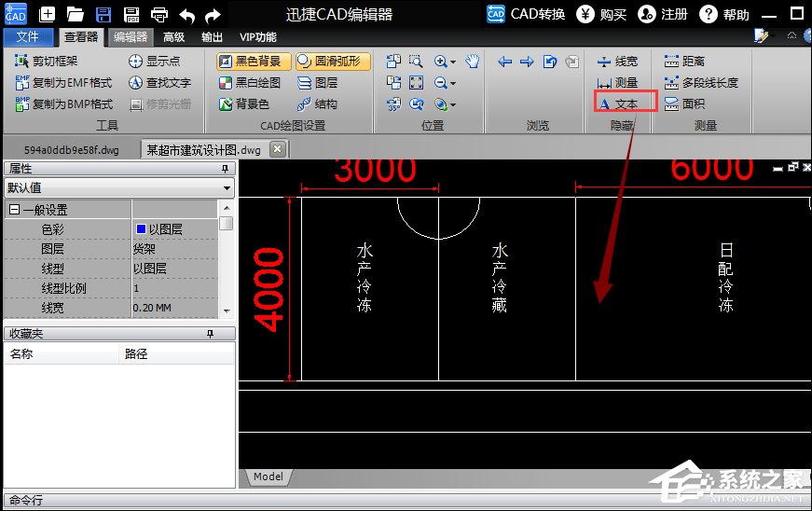
Task: Click 查找文字 find text tool
Action: (x=160, y=82)
